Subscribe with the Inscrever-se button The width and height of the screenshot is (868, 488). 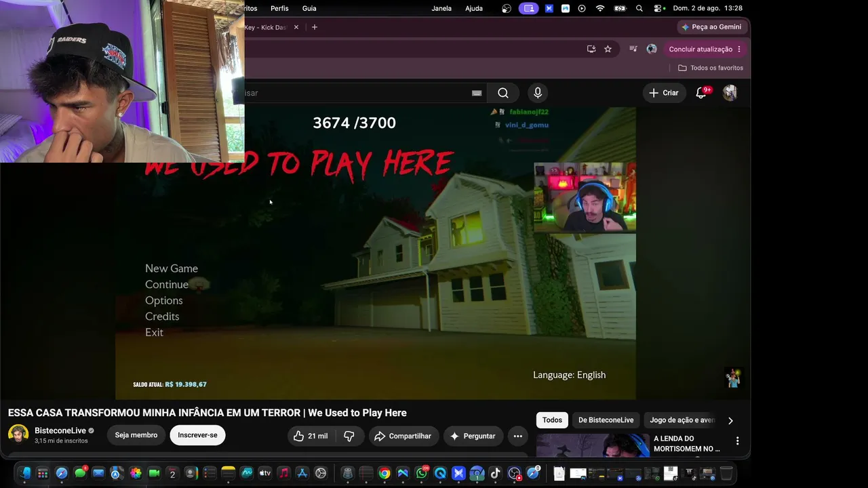(197, 435)
